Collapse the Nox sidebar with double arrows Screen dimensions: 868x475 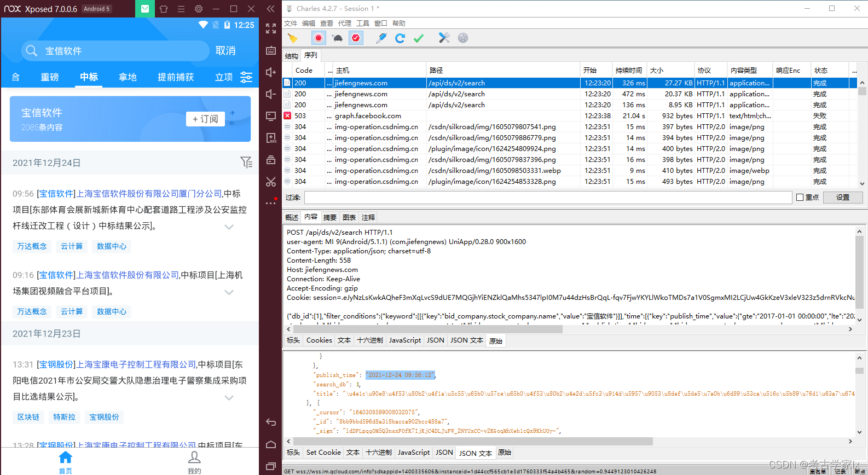(270, 9)
